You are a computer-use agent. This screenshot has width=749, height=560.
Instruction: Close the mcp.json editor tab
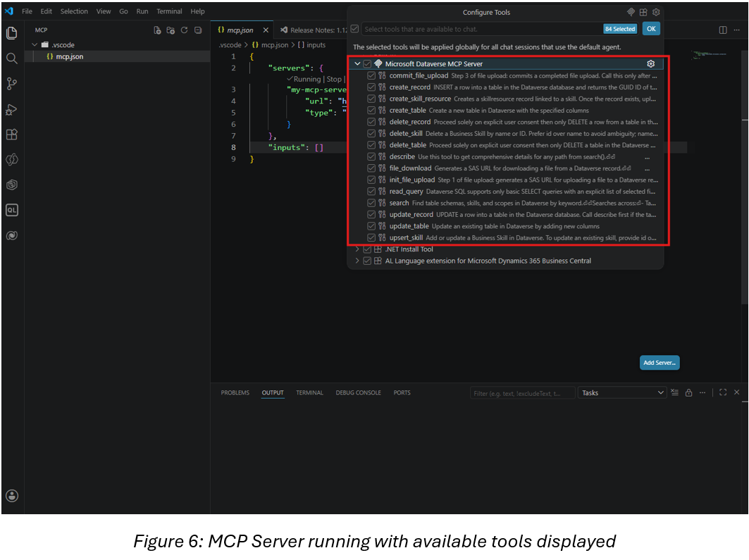pyautogui.click(x=266, y=30)
